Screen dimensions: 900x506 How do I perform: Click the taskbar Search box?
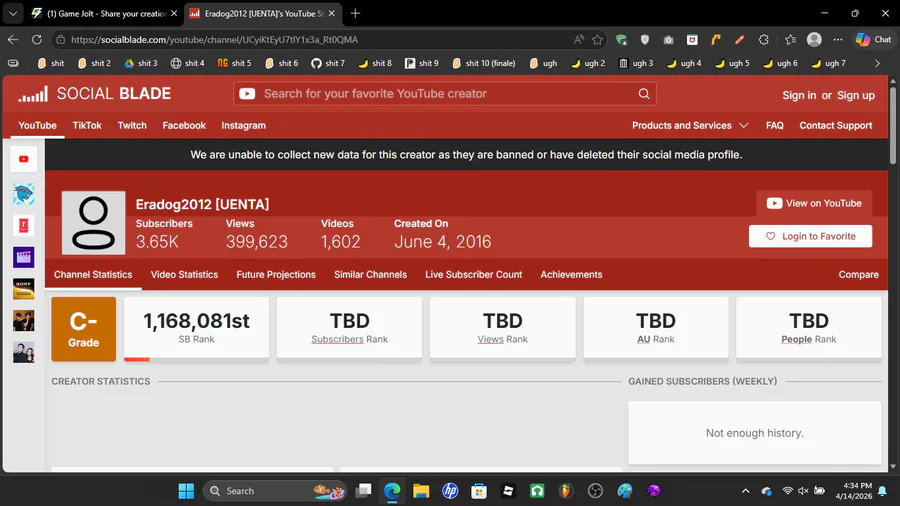pyautogui.click(x=274, y=491)
